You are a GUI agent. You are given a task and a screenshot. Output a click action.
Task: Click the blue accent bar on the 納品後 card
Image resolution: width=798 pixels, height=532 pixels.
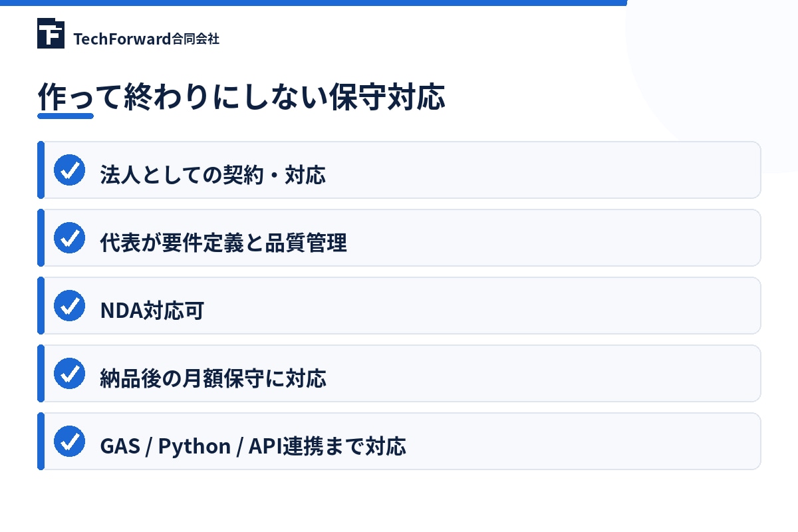point(41,373)
